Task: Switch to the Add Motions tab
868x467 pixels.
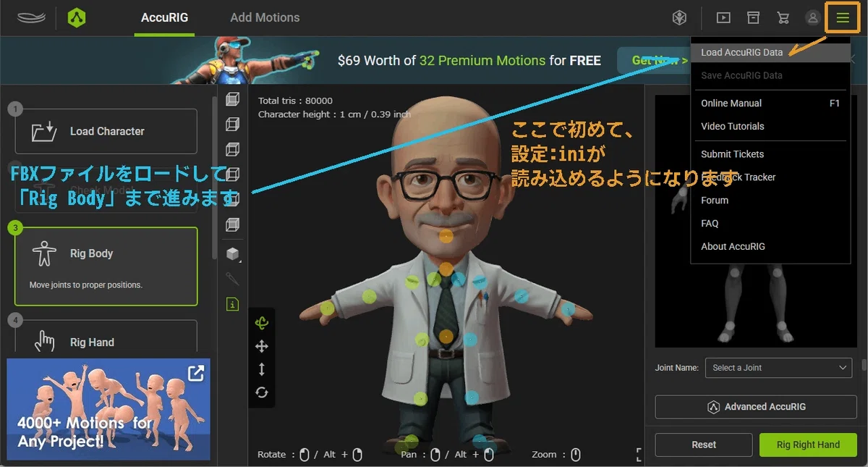Action: 265,17
